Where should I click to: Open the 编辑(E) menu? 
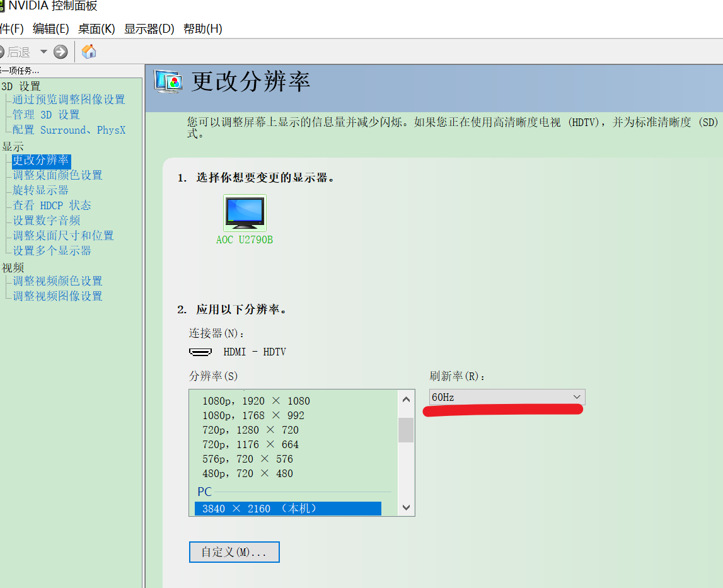click(x=50, y=28)
